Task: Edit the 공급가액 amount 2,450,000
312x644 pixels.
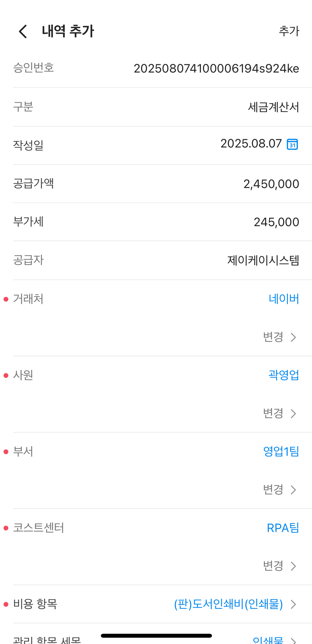Action: pyautogui.click(x=271, y=184)
